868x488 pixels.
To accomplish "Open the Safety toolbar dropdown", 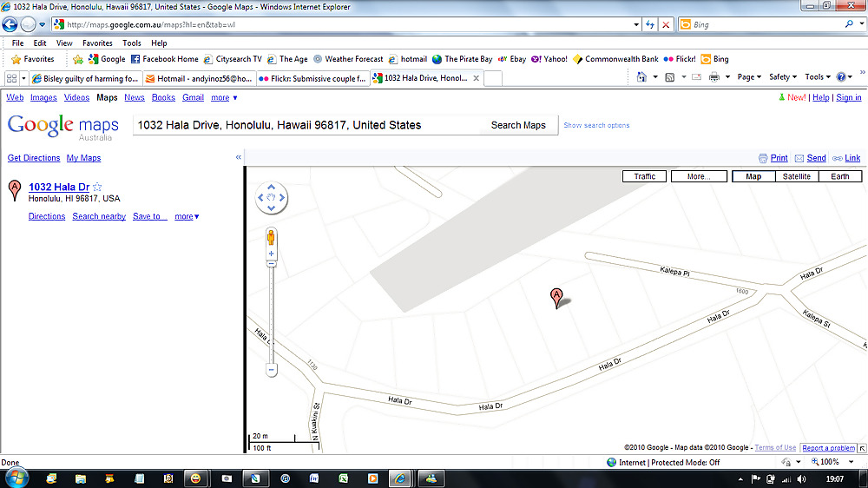I will click(x=782, y=77).
